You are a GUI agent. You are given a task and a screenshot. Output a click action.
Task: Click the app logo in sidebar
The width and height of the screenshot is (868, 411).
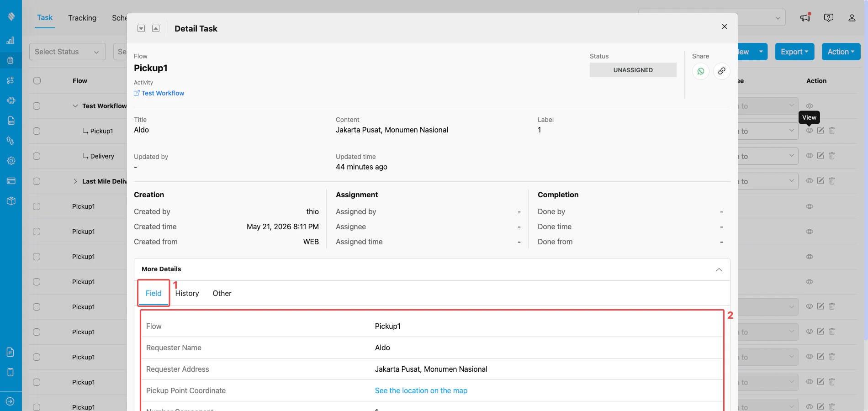pos(11,16)
